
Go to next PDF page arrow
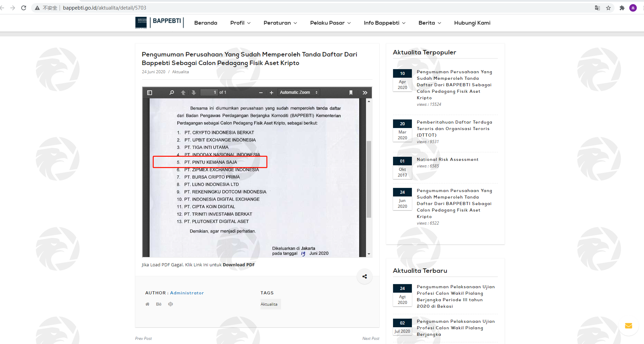194,93
